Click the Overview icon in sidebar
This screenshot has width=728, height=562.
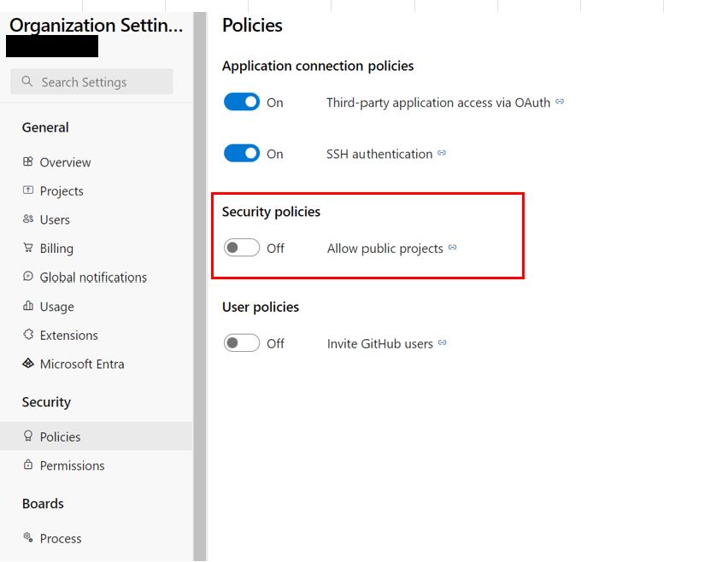point(28,162)
